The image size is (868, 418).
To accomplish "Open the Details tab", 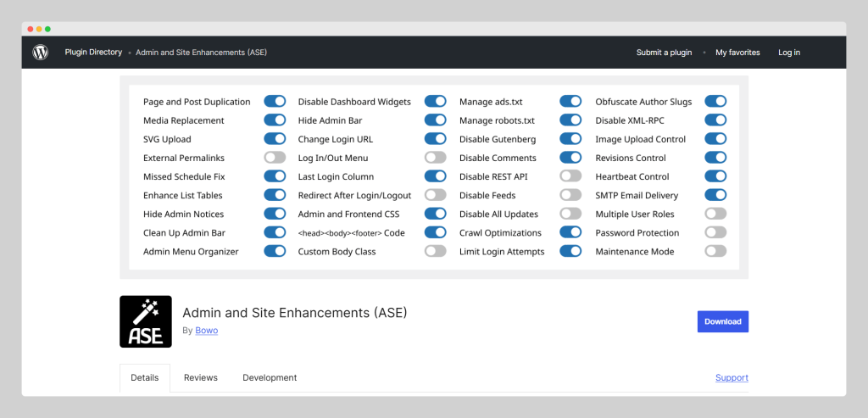I will (144, 377).
